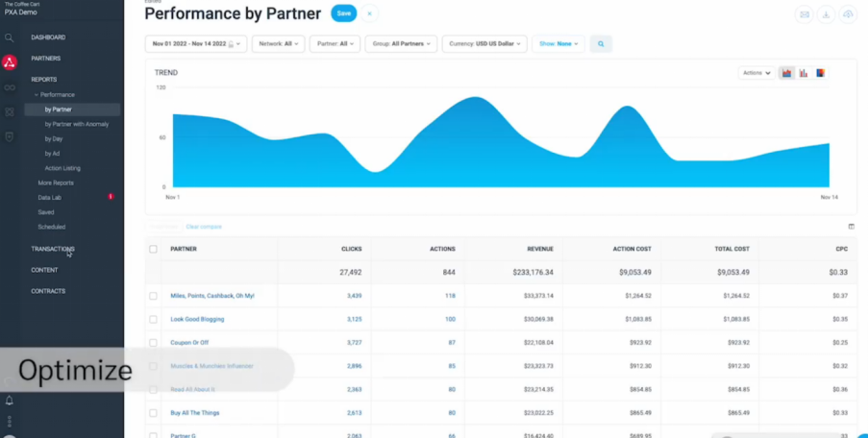Viewport: 868px width, 438px height.
Task: Click the blue Save button
Action: point(343,13)
